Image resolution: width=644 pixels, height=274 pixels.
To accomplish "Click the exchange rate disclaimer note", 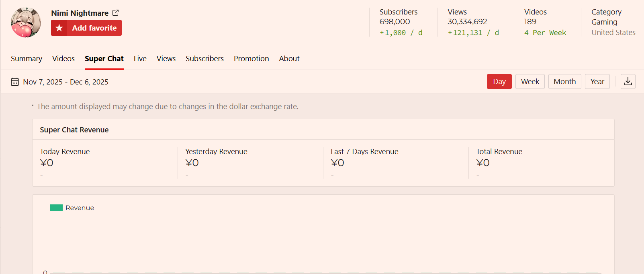I will [168, 107].
